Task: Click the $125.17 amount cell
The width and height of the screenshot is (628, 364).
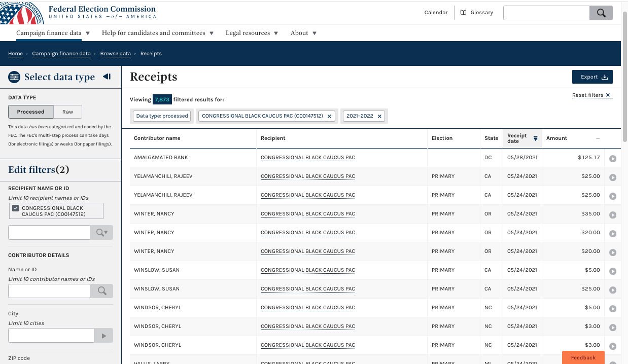Action: [589, 158]
